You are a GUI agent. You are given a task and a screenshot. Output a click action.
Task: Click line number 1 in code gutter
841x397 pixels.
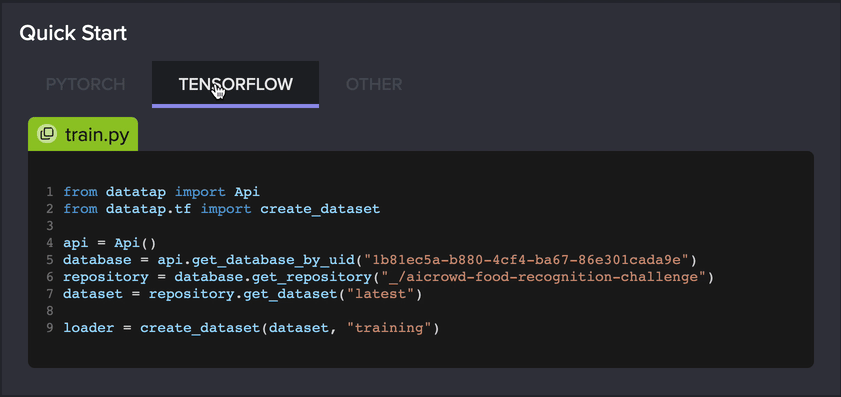click(49, 192)
